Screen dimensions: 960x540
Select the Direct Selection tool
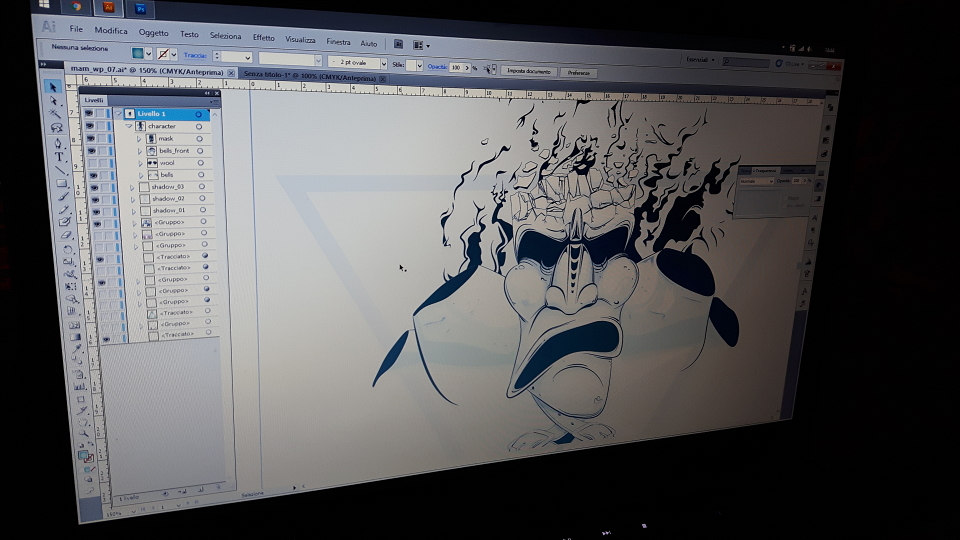(54, 100)
